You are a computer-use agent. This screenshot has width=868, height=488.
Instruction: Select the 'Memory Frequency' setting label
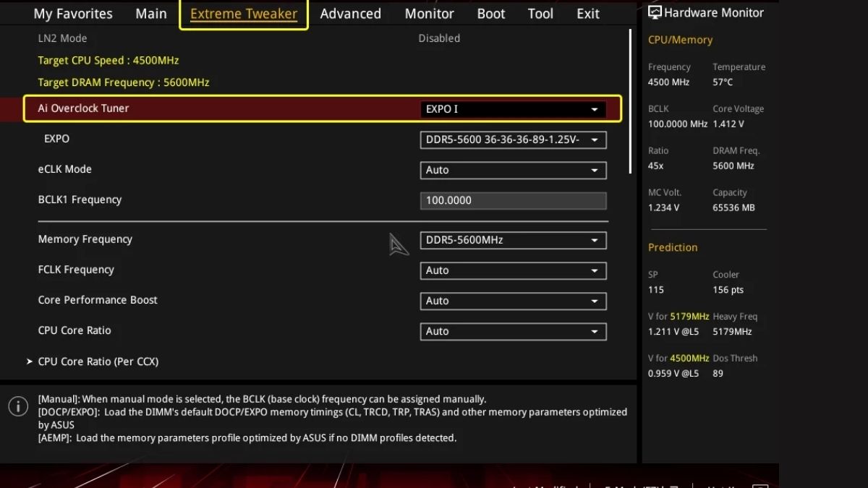[x=85, y=239]
